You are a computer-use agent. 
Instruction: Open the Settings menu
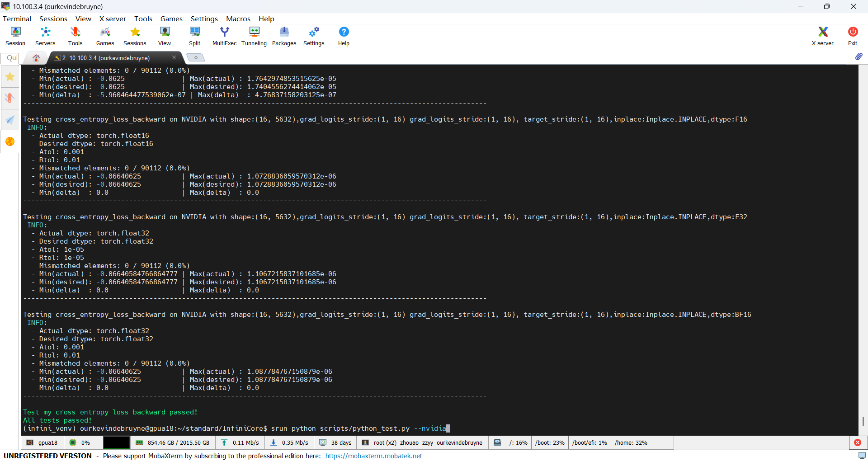(204, 19)
